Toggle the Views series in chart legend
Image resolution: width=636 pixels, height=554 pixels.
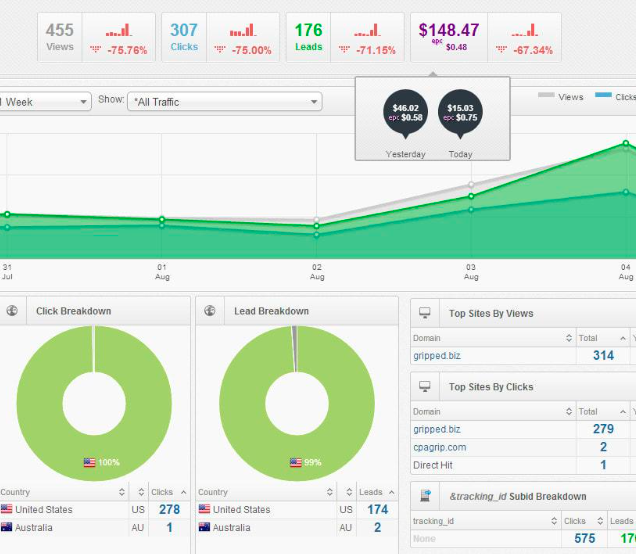coord(561,97)
